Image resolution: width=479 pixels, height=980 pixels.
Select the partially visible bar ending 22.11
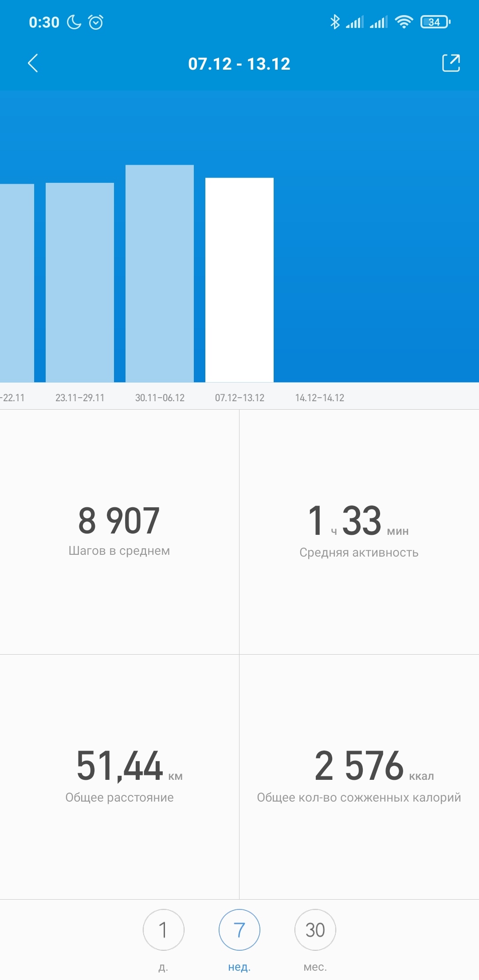point(17,283)
